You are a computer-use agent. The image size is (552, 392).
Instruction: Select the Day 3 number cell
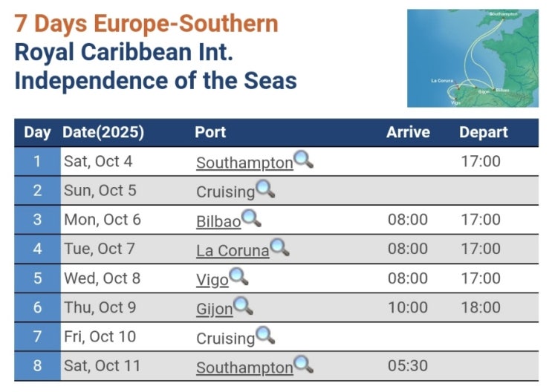coord(37,220)
